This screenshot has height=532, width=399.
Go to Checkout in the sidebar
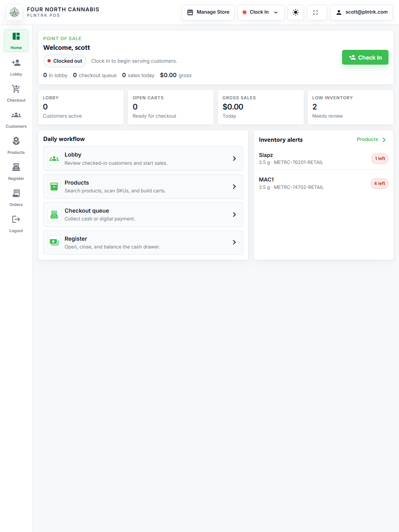pos(16,93)
